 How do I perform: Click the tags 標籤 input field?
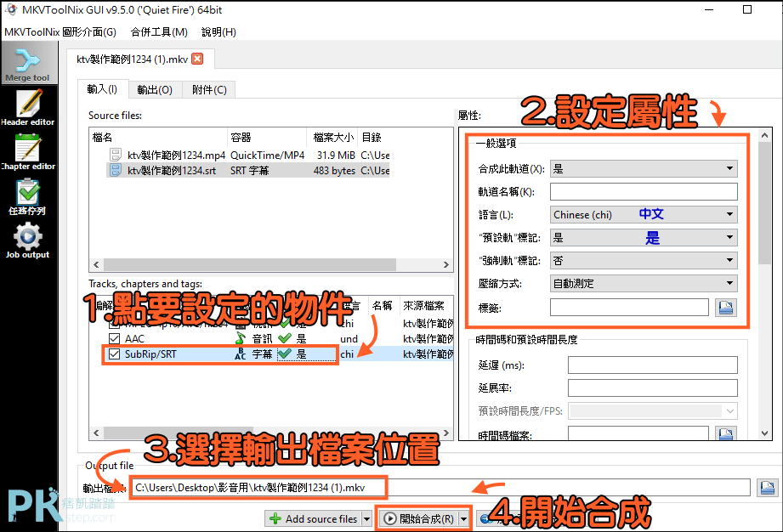pyautogui.click(x=629, y=308)
